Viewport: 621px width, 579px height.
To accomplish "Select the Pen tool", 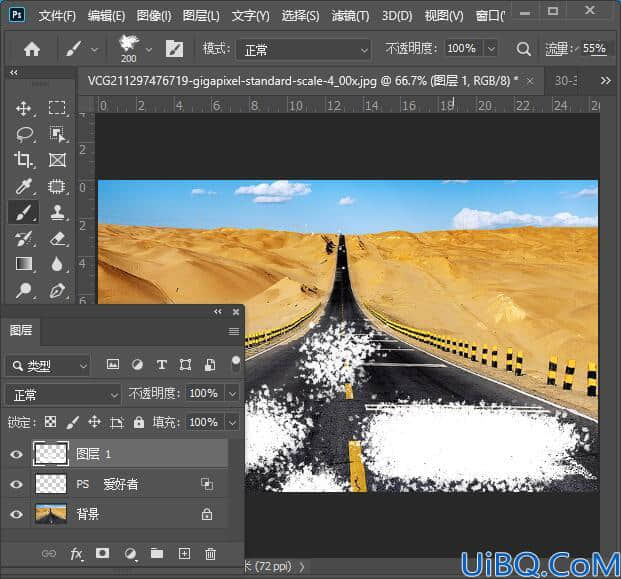I will coord(57,291).
